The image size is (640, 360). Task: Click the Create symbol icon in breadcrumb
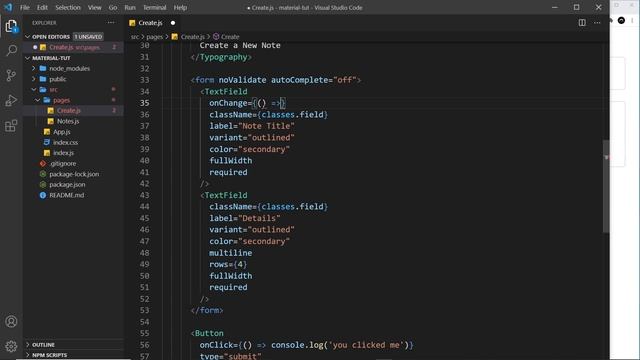(216, 37)
